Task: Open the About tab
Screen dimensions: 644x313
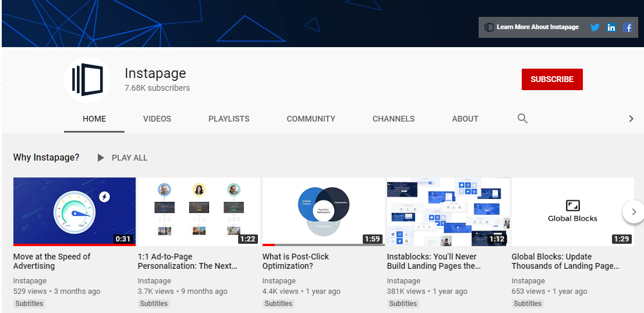Action: coord(465,119)
